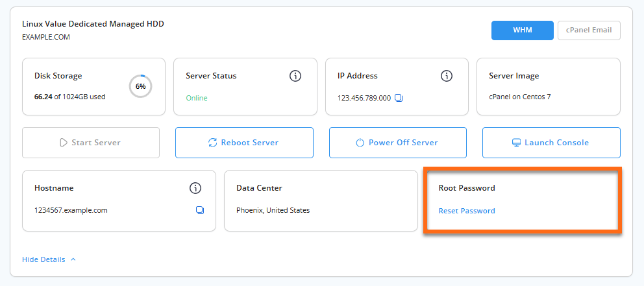Click the 123.456.789.000 address text
The width and height of the screenshot is (644, 286).
[x=364, y=98]
